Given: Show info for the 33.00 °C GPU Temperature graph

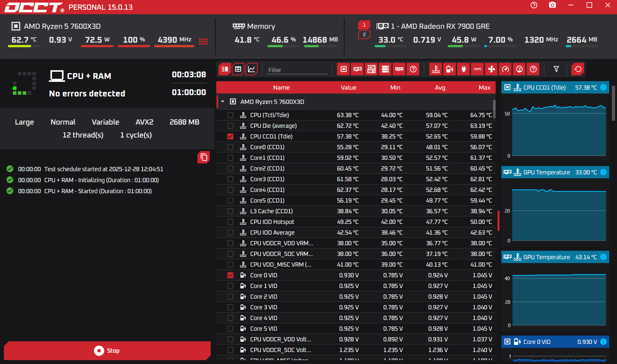Looking at the screenshot, I should 603,172.
